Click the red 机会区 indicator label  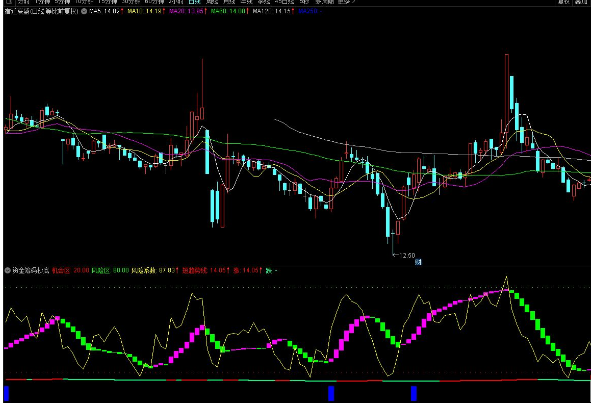pos(61,270)
